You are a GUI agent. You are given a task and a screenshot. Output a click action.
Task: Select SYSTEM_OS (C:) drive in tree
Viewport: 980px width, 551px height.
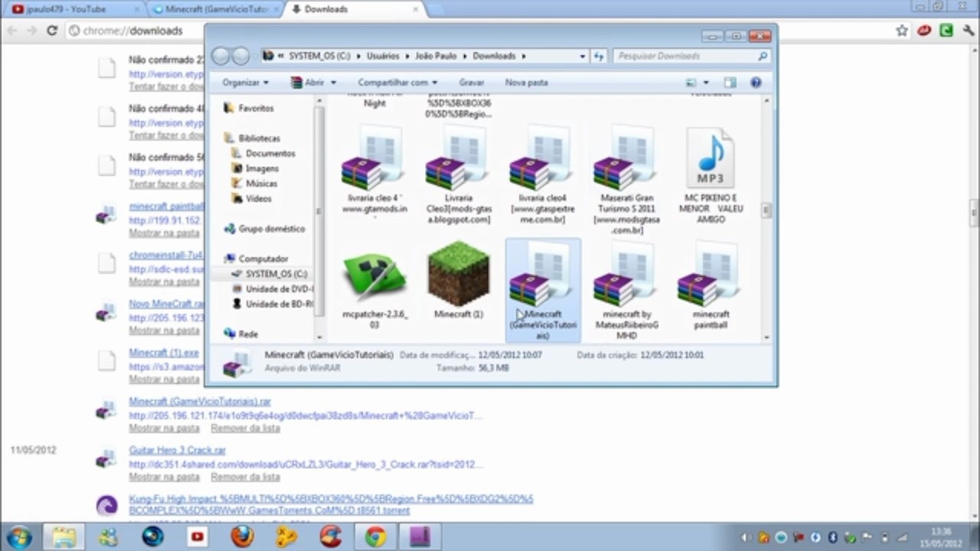tap(269, 273)
